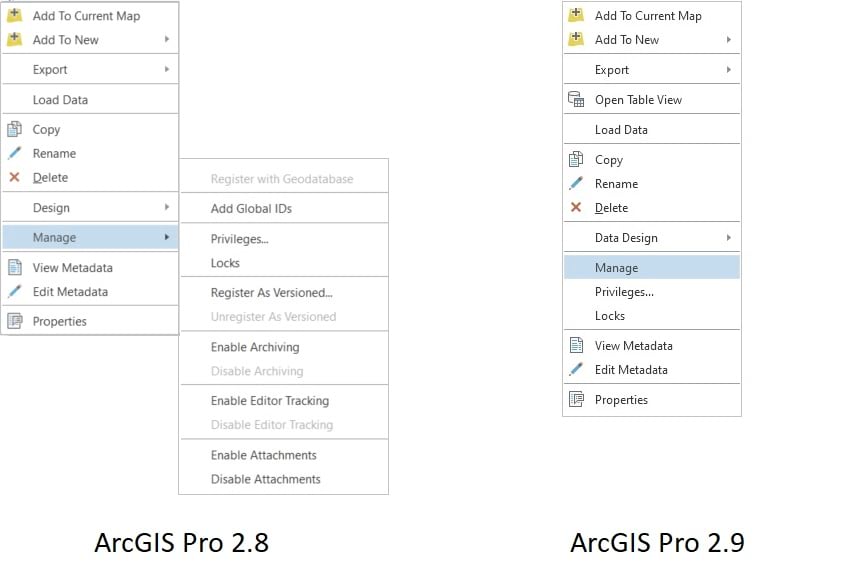
Task: Choose Register As Versioned option
Action: [x=271, y=293]
